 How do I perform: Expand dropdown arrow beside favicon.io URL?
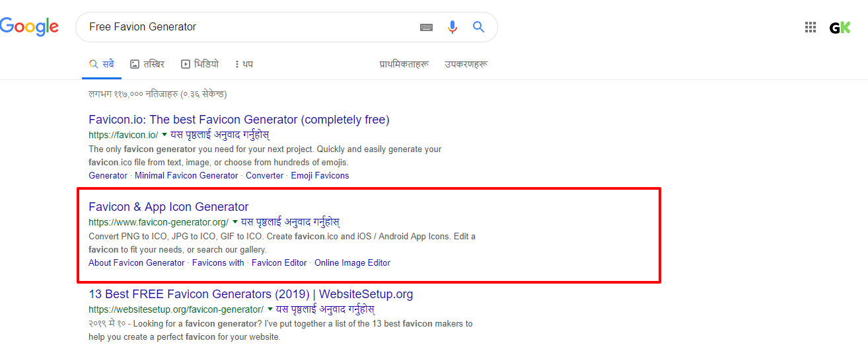pos(164,134)
